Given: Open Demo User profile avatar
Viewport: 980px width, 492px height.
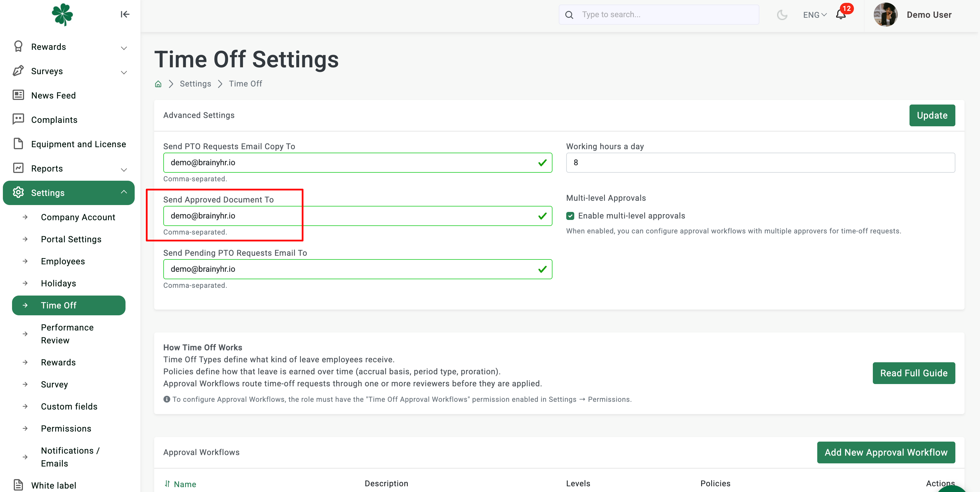Looking at the screenshot, I should pyautogui.click(x=885, y=15).
